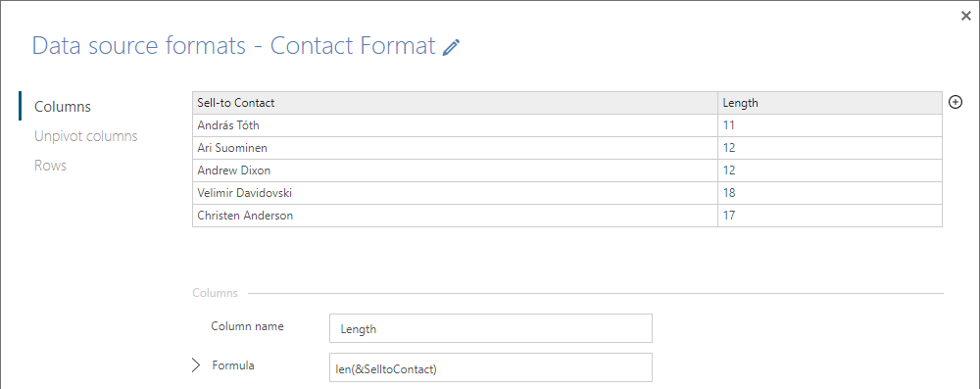Click the Ari Suominen cell

(455, 148)
